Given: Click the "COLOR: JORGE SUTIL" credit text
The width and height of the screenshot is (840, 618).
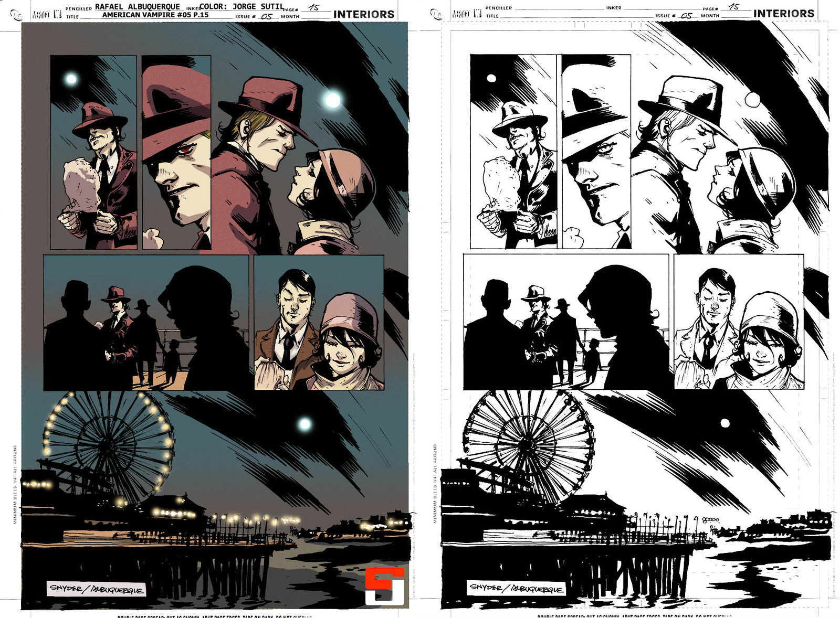Looking at the screenshot, I should click(x=241, y=6).
